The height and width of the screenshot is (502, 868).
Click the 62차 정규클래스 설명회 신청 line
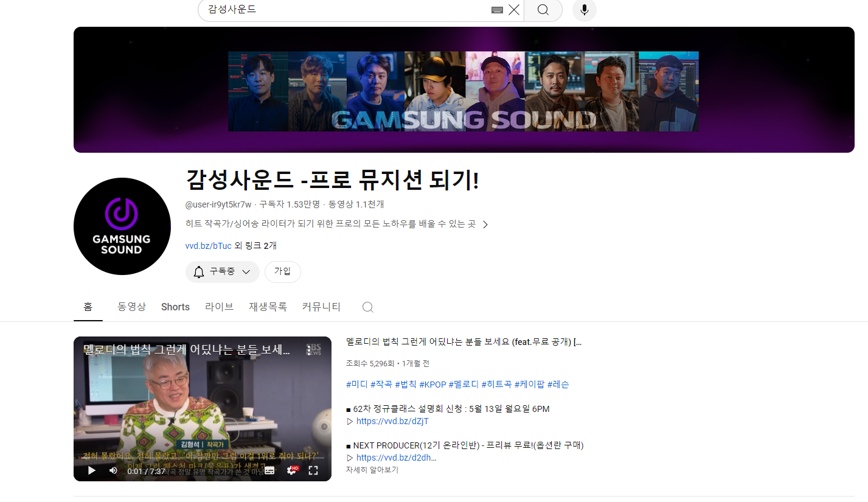click(x=448, y=409)
